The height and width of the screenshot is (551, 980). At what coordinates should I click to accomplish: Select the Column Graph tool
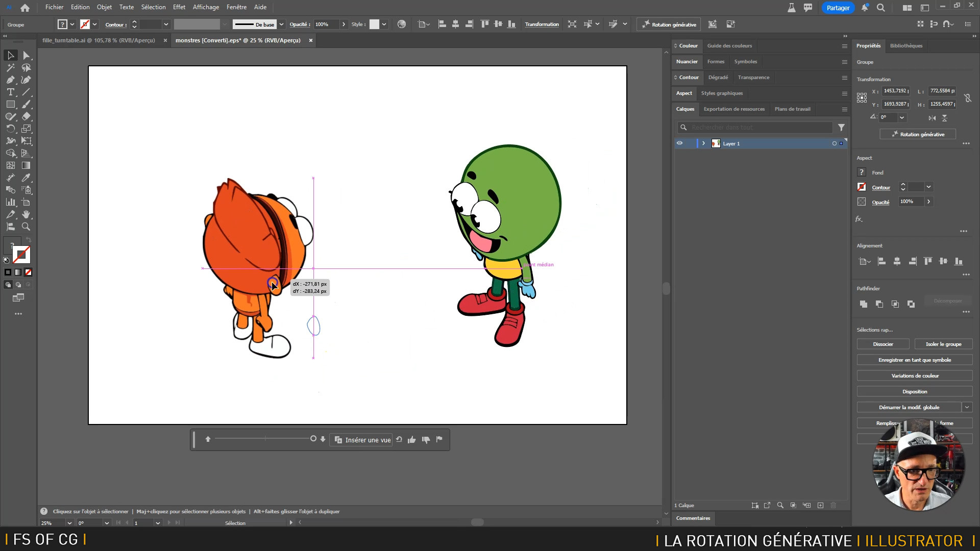point(10,202)
